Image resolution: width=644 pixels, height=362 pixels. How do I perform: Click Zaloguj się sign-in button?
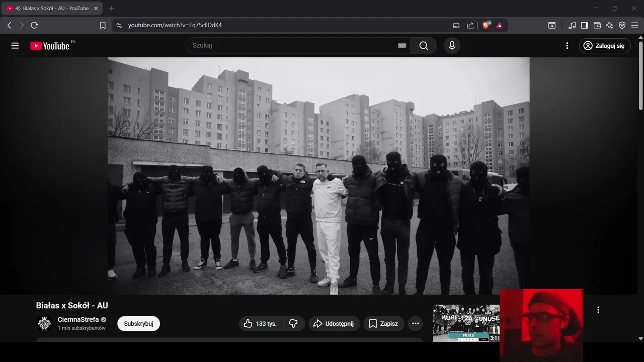604,46
